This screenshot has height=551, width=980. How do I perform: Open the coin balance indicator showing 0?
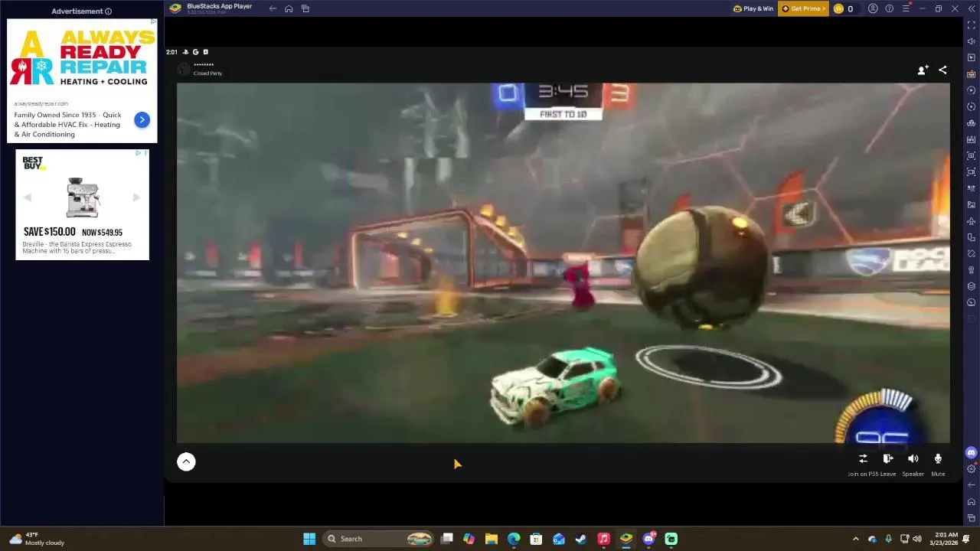coord(844,8)
